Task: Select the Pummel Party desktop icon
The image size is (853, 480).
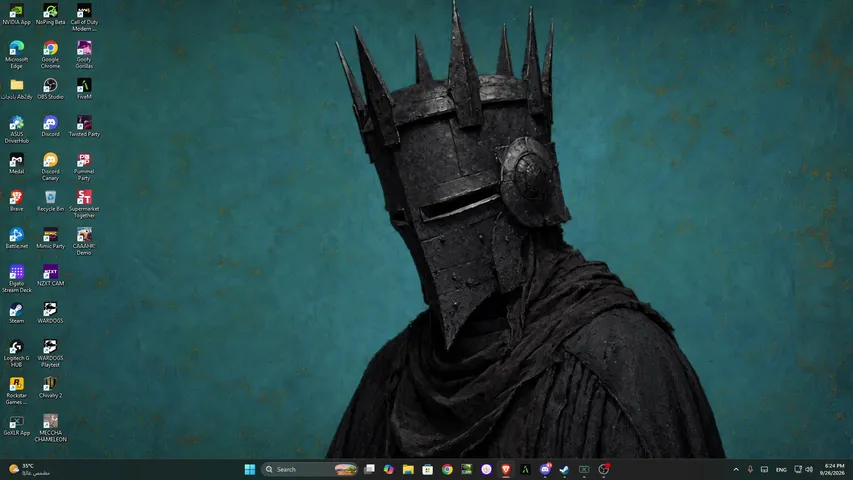Action: [x=84, y=167]
